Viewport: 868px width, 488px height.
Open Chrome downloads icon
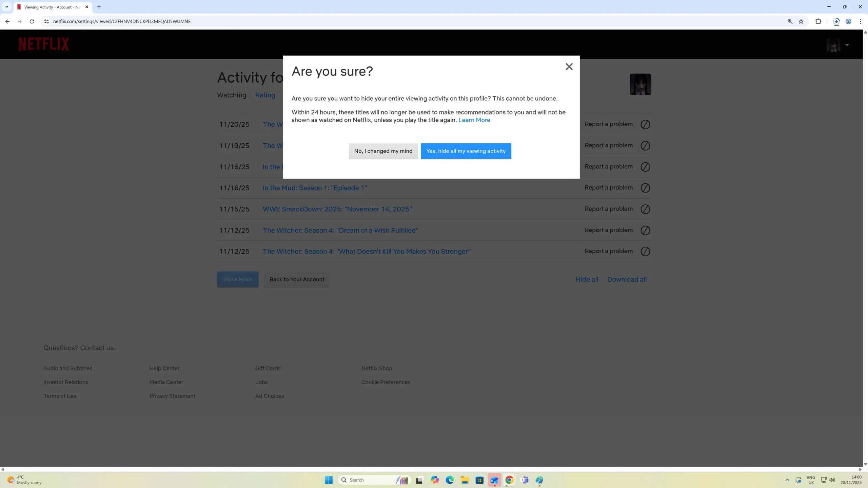[x=836, y=21]
